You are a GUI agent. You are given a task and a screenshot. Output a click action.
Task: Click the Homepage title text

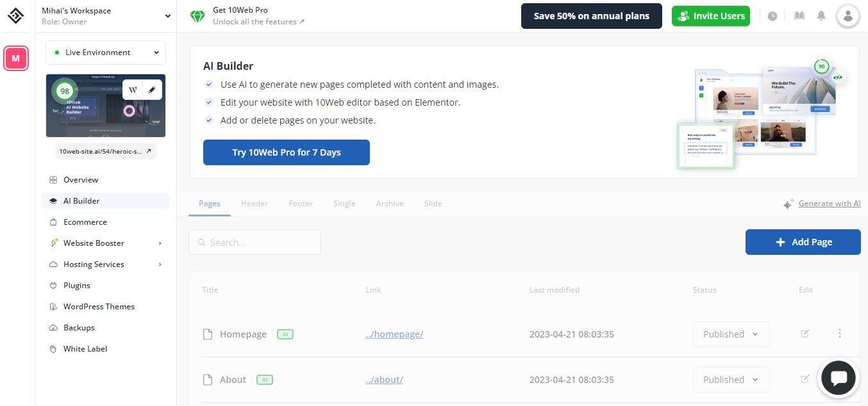point(243,334)
